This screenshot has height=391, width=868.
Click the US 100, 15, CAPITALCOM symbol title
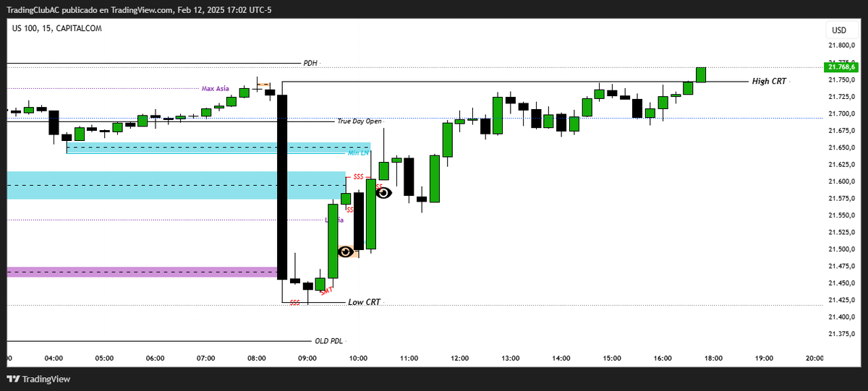(x=57, y=28)
